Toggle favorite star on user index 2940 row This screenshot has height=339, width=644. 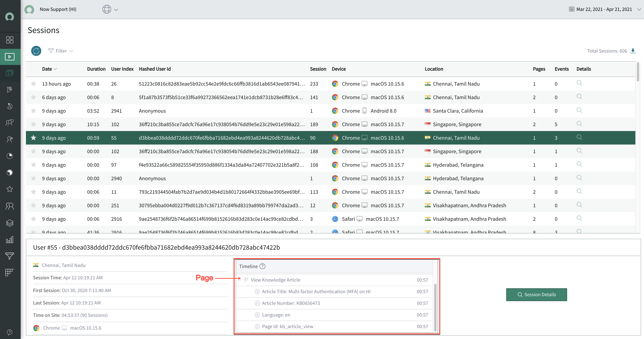click(x=34, y=178)
